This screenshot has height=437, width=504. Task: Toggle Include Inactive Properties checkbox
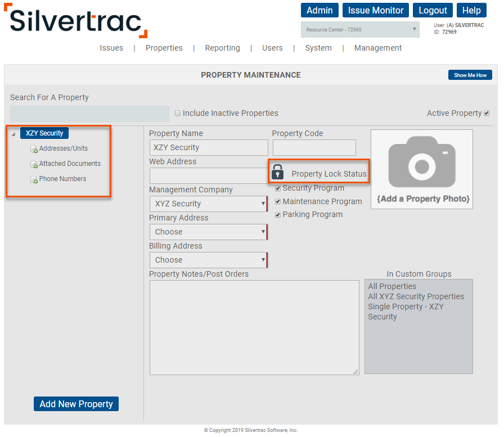(177, 113)
